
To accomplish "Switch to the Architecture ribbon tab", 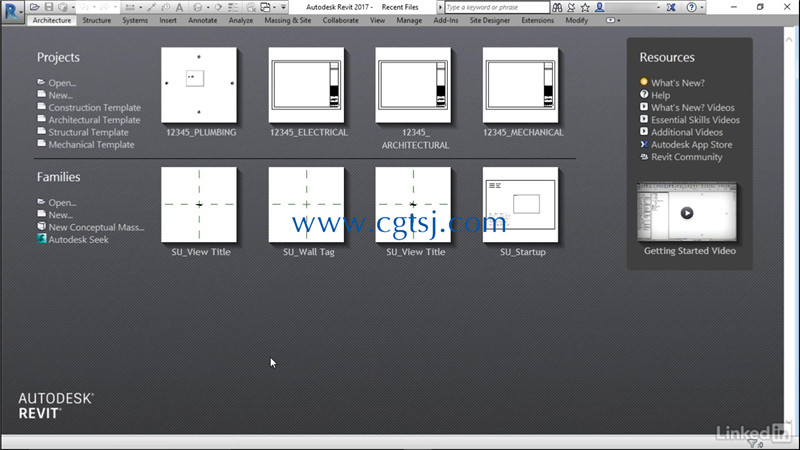I will tap(52, 20).
